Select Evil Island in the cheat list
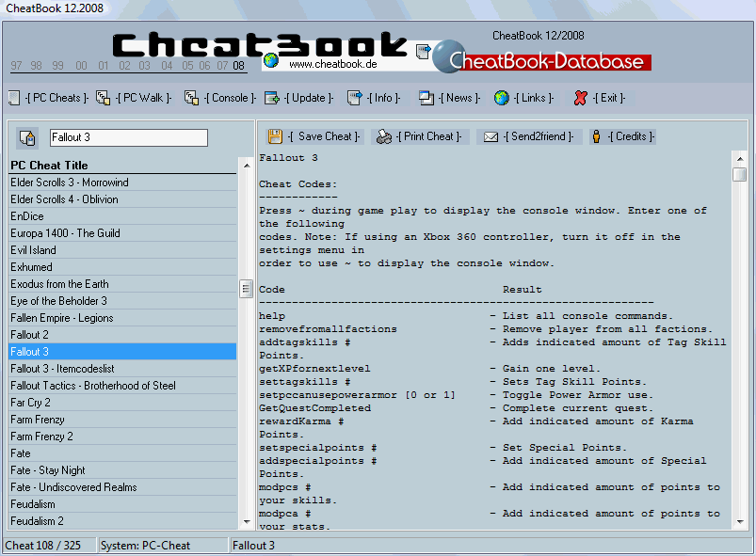 (x=123, y=250)
